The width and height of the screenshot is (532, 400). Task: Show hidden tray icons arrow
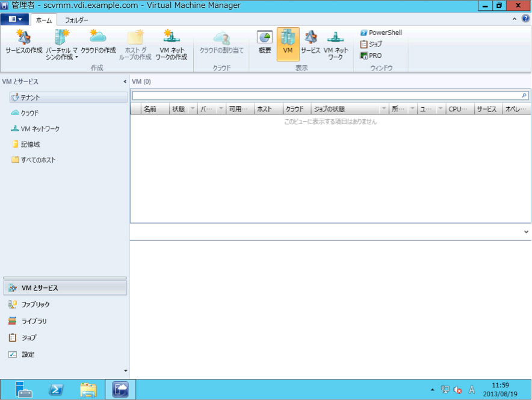[432, 390]
